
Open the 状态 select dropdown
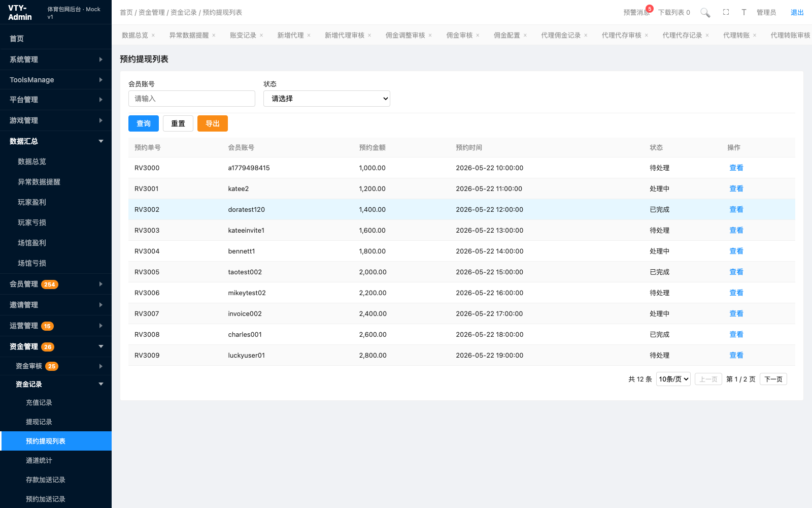click(327, 99)
